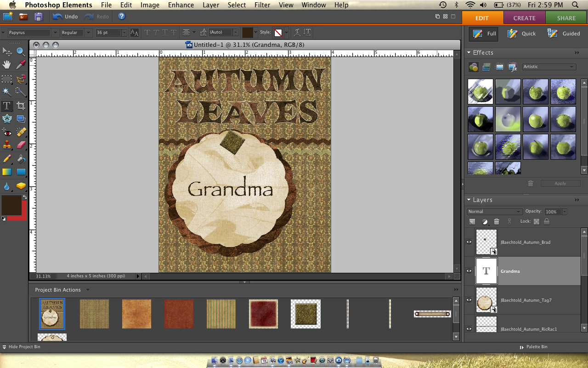
Task: Toggle visibility of the Grandma layer
Action: point(469,271)
